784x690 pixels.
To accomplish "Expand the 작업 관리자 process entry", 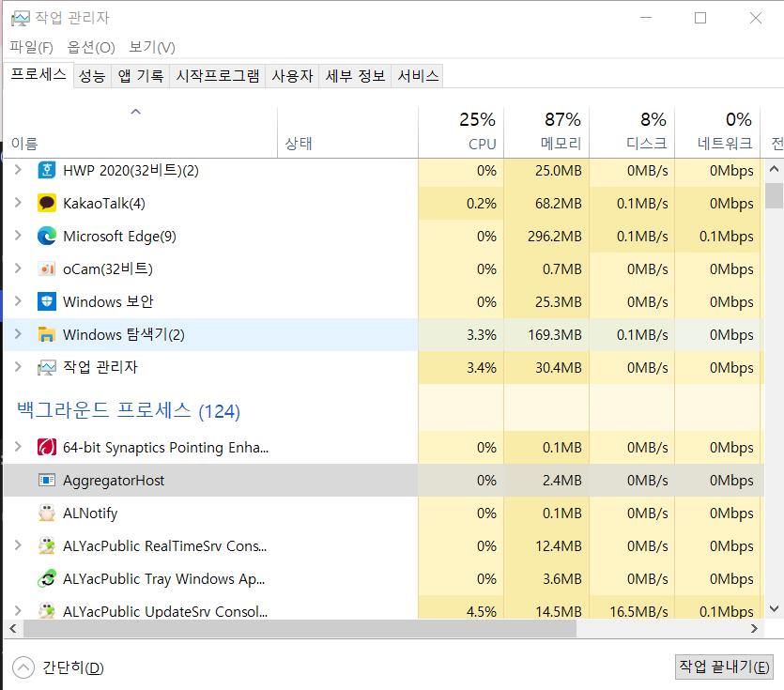I will pos(18,366).
